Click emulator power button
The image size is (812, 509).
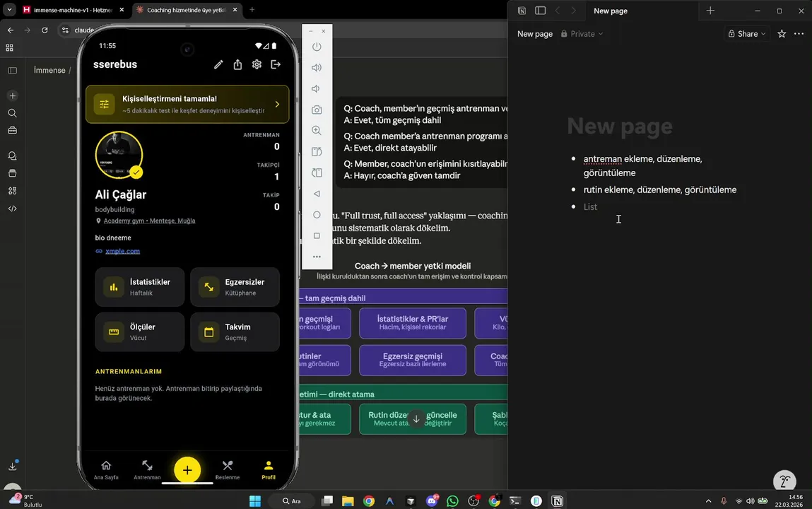(317, 47)
